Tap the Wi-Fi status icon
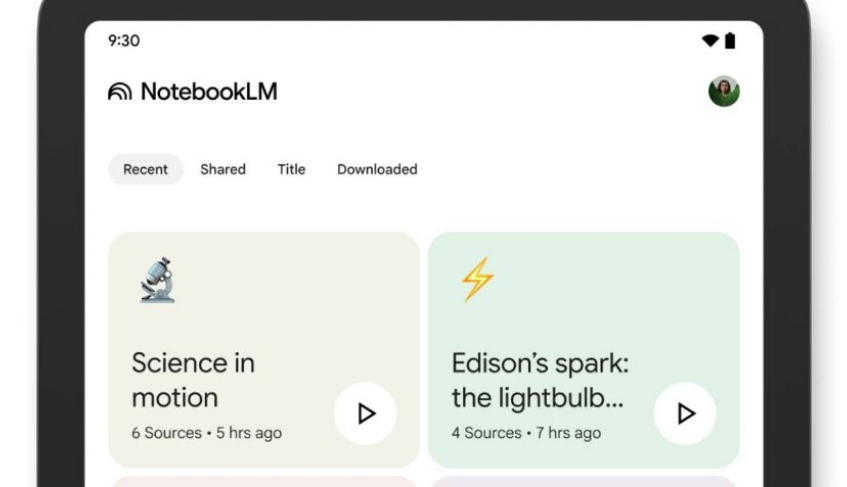The image size is (847, 487). click(x=710, y=41)
